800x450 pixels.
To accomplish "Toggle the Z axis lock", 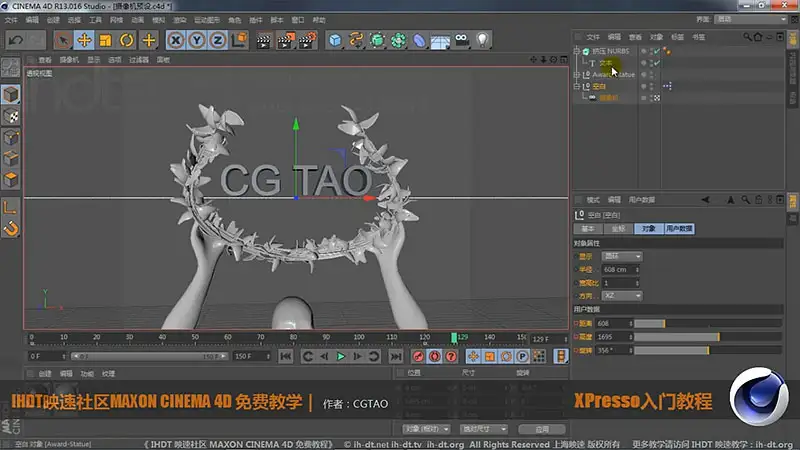I will [x=218, y=40].
